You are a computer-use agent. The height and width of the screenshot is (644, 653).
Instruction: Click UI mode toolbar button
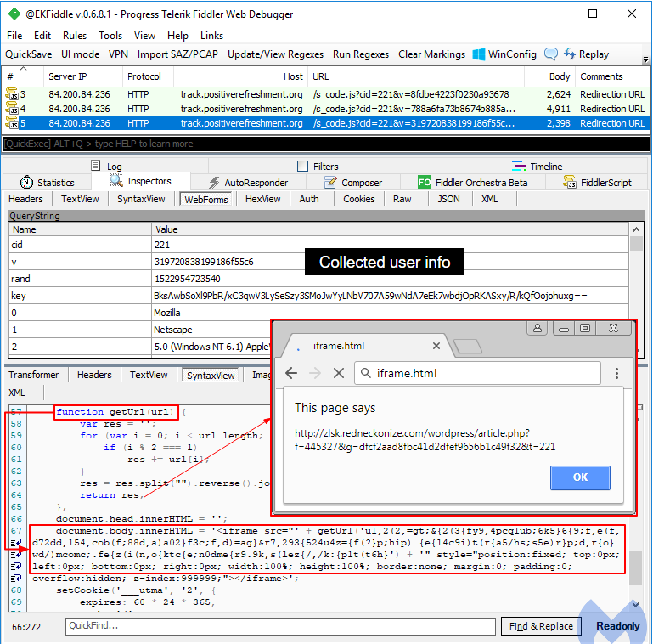[81, 54]
